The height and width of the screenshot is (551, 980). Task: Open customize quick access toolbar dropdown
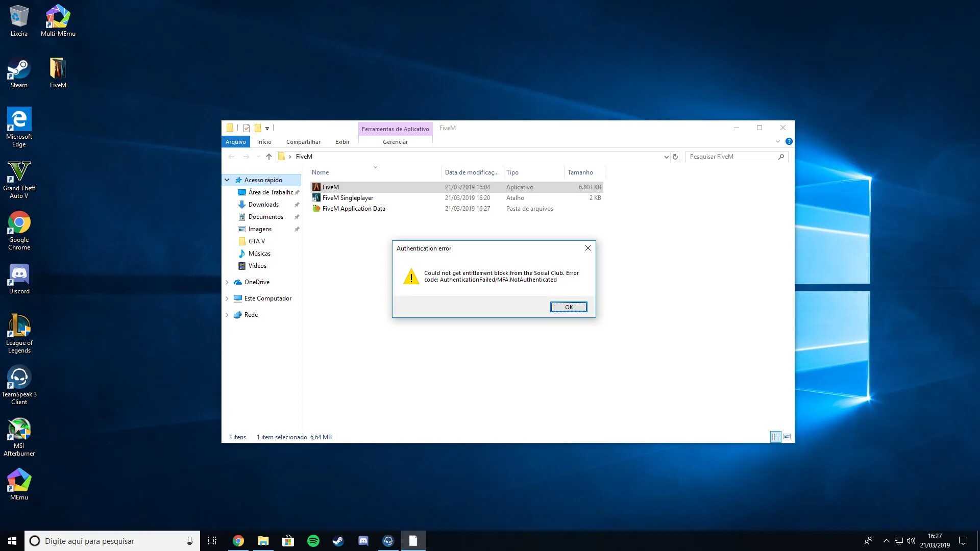(267, 128)
